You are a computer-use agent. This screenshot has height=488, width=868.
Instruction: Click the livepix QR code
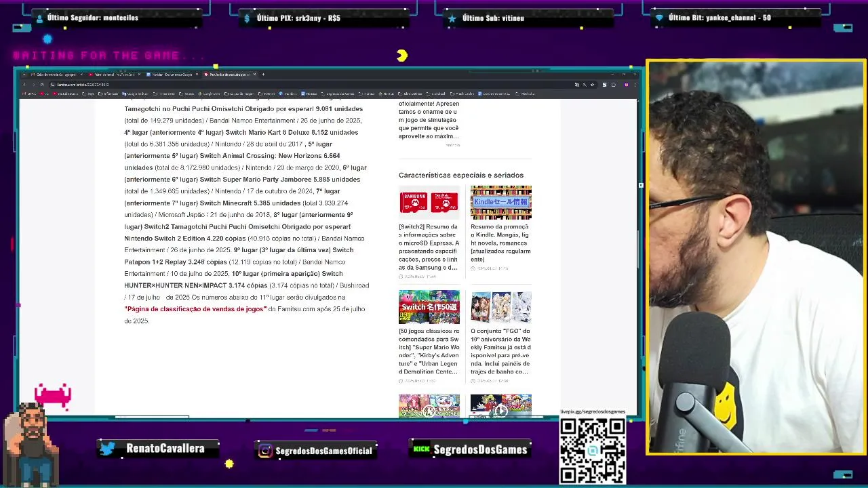[x=593, y=451]
